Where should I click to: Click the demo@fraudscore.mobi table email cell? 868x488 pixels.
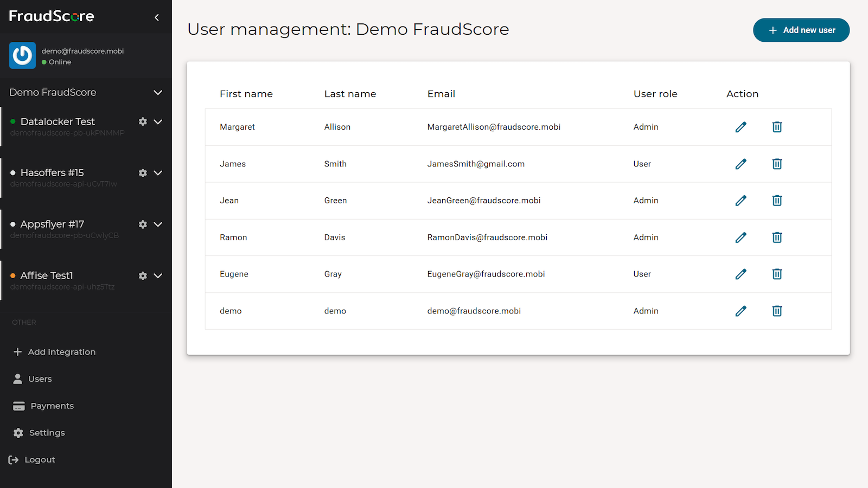tap(474, 311)
